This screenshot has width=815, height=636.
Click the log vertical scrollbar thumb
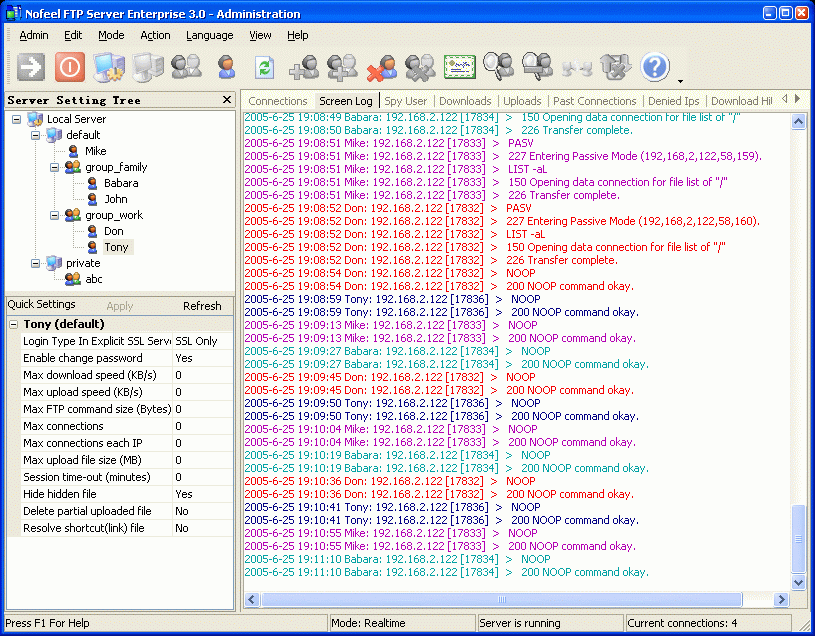(x=798, y=539)
